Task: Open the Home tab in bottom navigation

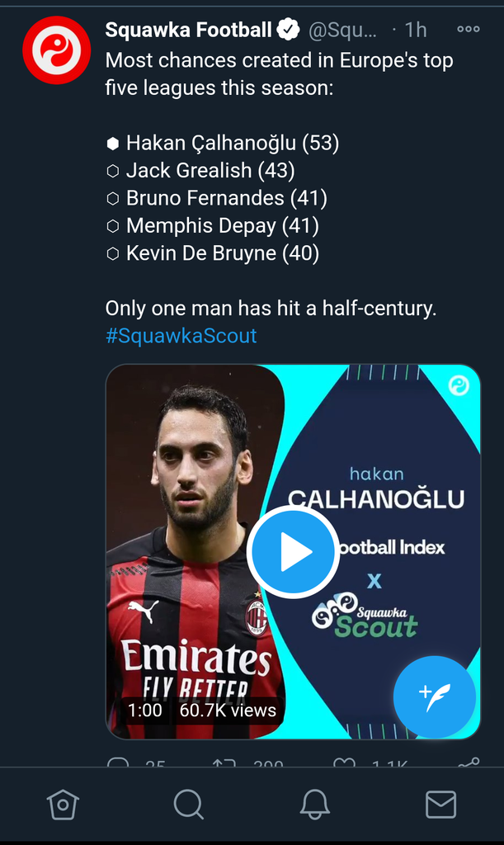Action: (64, 804)
